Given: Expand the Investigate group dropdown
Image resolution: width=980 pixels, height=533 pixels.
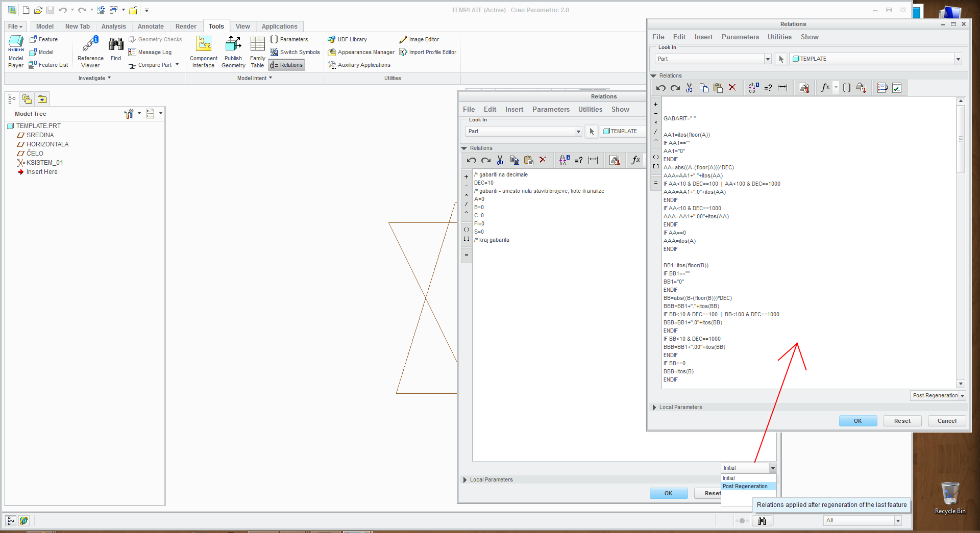Looking at the screenshot, I should (94, 78).
